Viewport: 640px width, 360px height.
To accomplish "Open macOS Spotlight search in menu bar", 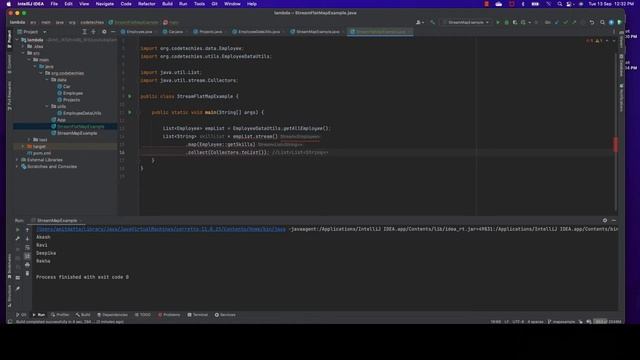I will [x=560, y=4].
